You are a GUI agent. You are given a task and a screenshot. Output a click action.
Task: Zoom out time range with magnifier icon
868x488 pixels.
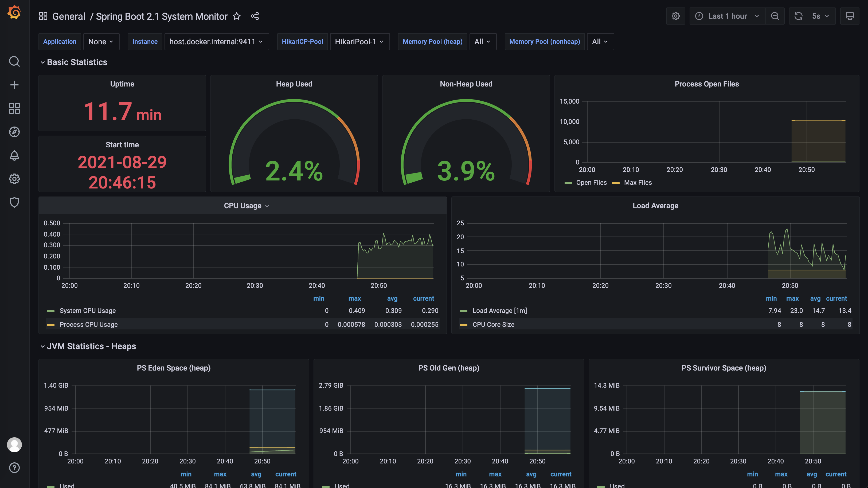[x=775, y=16]
